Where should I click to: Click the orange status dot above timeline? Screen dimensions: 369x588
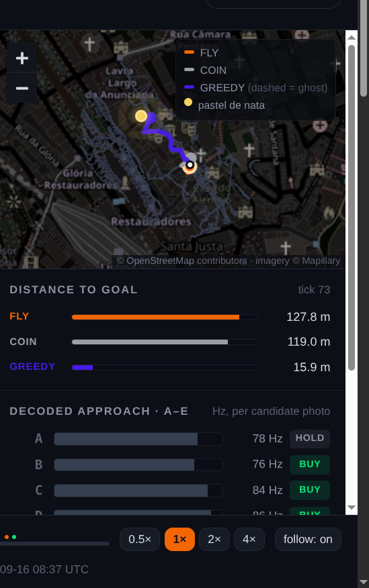(x=6, y=537)
